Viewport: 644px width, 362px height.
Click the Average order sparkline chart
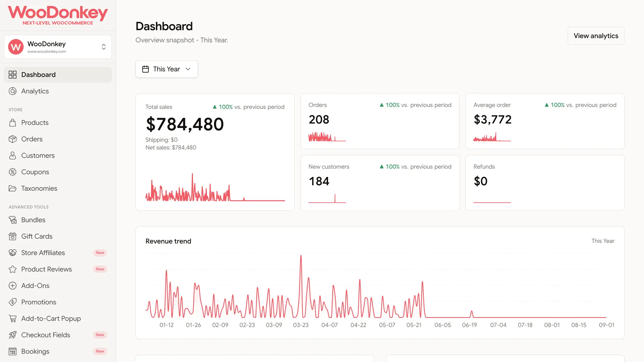[x=492, y=137]
